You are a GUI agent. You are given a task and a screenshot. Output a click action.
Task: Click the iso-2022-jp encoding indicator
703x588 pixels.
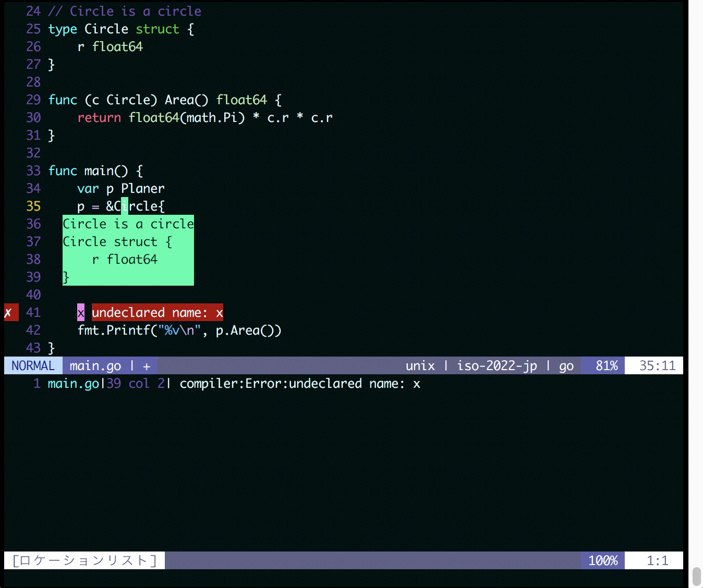[x=497, y=365]
